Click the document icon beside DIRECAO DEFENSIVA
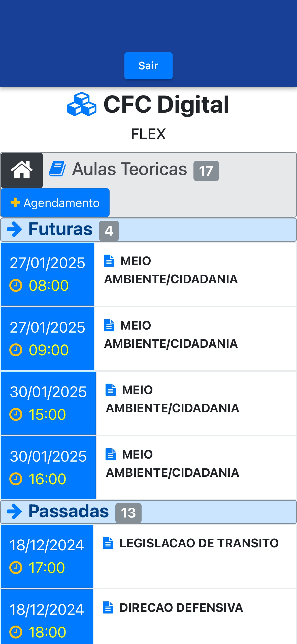The width and height of the screenshot is (297, 644). (x=108, y=607)
